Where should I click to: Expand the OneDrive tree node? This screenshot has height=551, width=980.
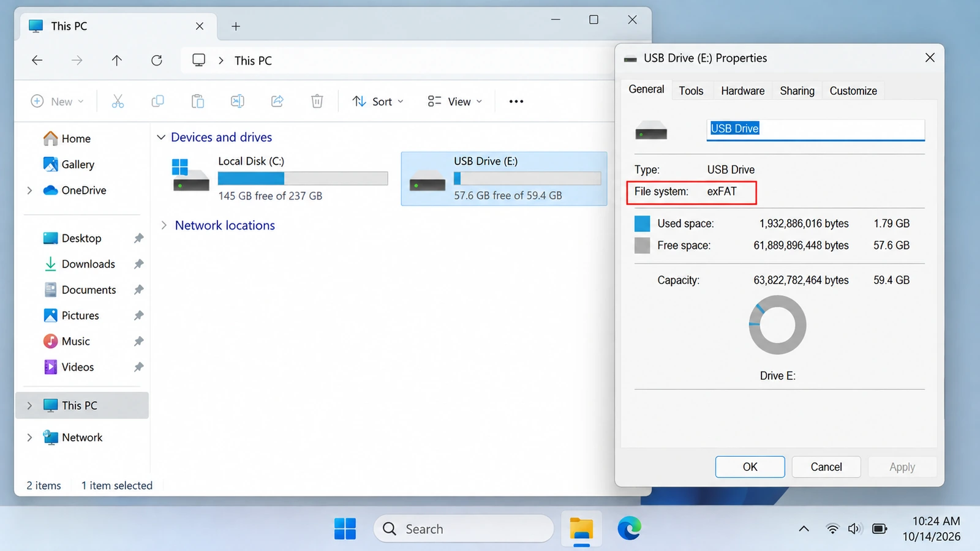[x=29, y=190]
